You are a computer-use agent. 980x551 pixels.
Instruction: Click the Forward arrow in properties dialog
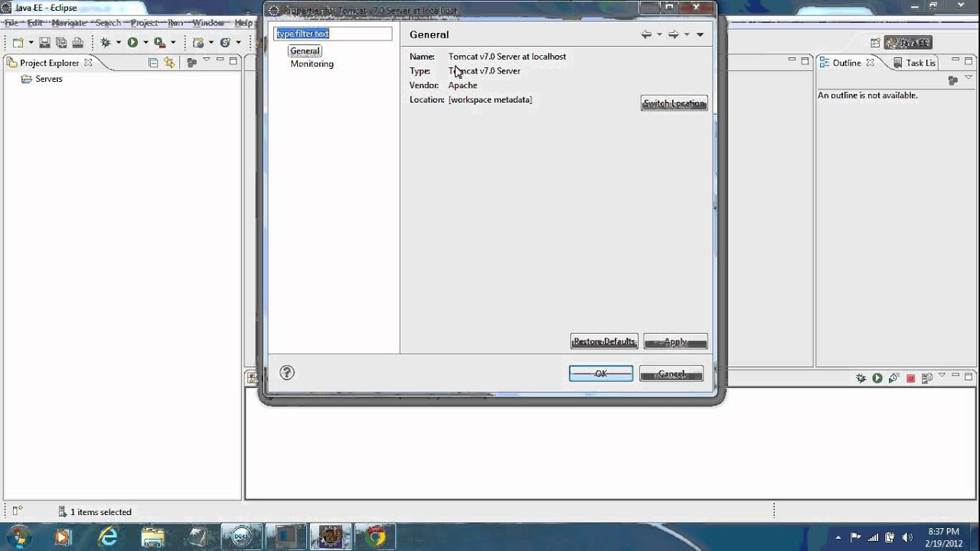[x=673, y=34]
